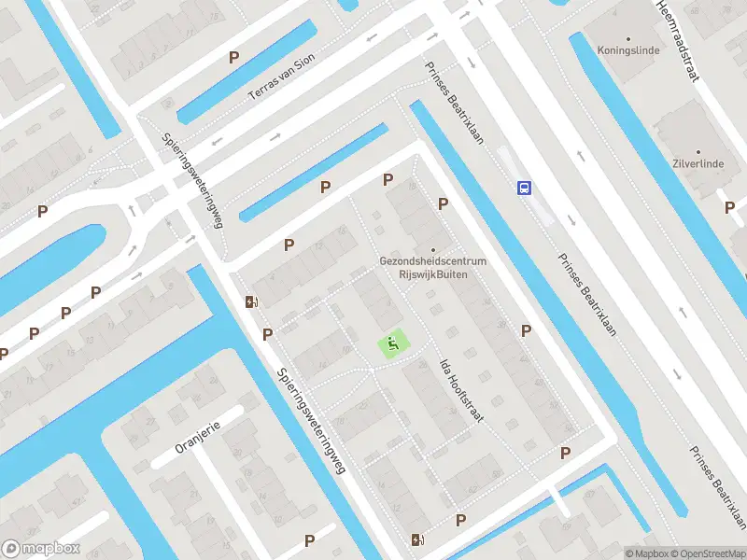The height and width of the screenshot is (560, 747).
Task: Click the Terras van Sion street label
Action: [282, 77]
